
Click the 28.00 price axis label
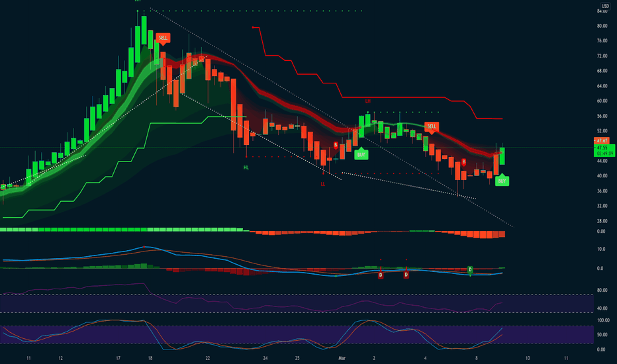click(x=602, y=221)
